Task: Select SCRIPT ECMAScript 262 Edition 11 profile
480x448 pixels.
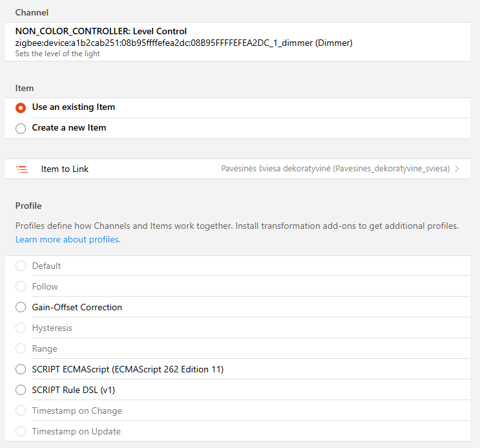Action: (21, 369)
